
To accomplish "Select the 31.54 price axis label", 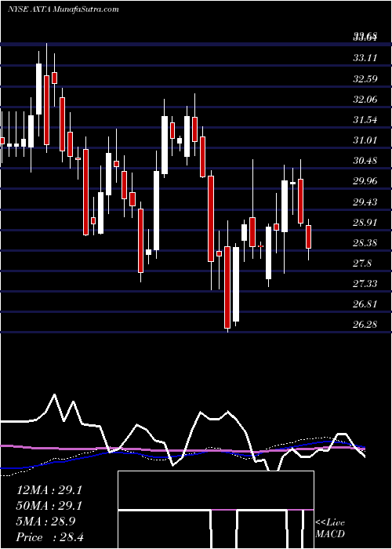I will pyautogui.click(x=365, y=120).
